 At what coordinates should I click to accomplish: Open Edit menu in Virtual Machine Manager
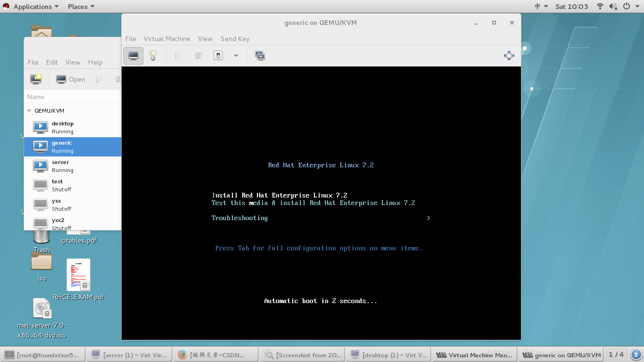52,62
